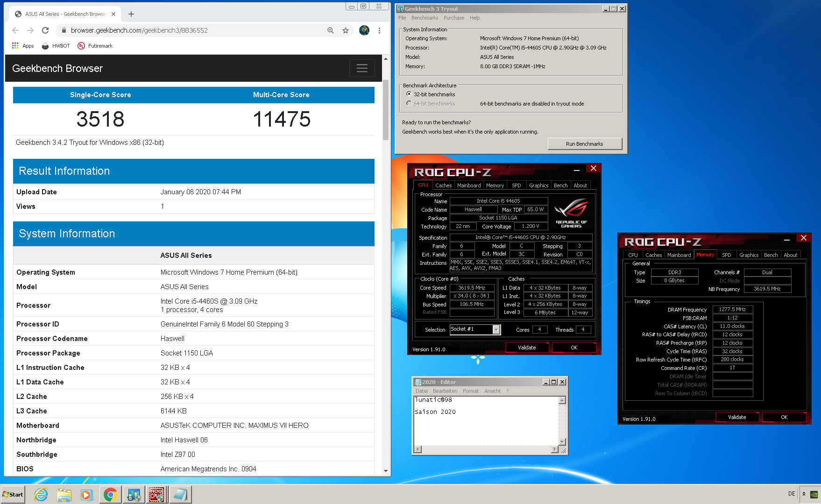The height and width of the screenshot is (504, 821).
Task: Click DE language indicator in taskbar
Action: pyautogui.click(x=792, y=494)
